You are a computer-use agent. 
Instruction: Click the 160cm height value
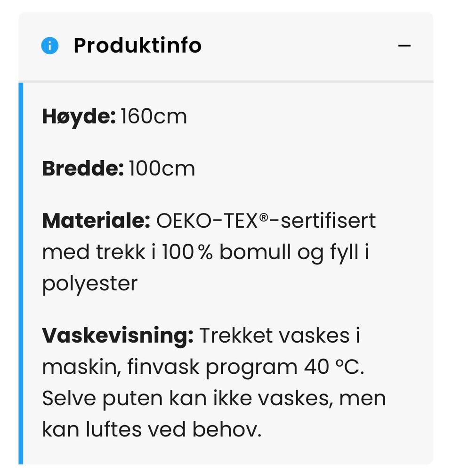(x=154, y=116)
